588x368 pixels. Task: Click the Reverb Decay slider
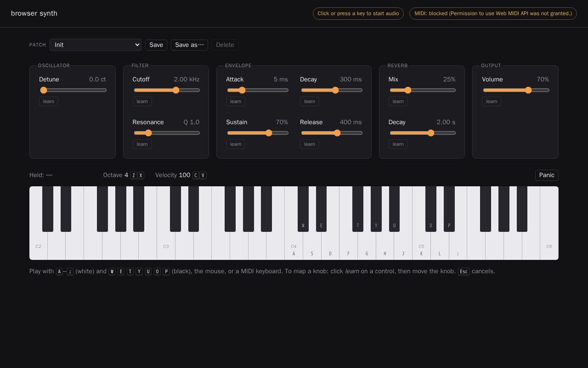(423, 133)
